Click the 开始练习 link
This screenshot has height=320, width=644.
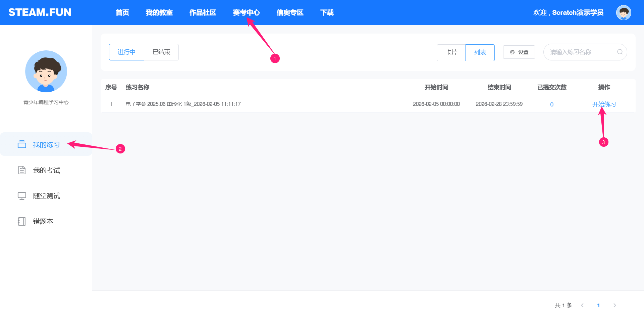coord(604,104)
